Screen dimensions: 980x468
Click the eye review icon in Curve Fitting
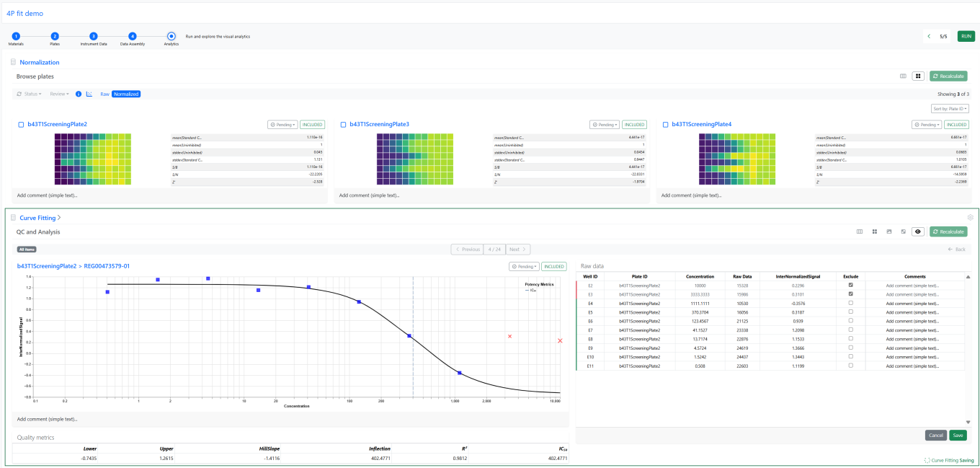click(x=918, y=231)
